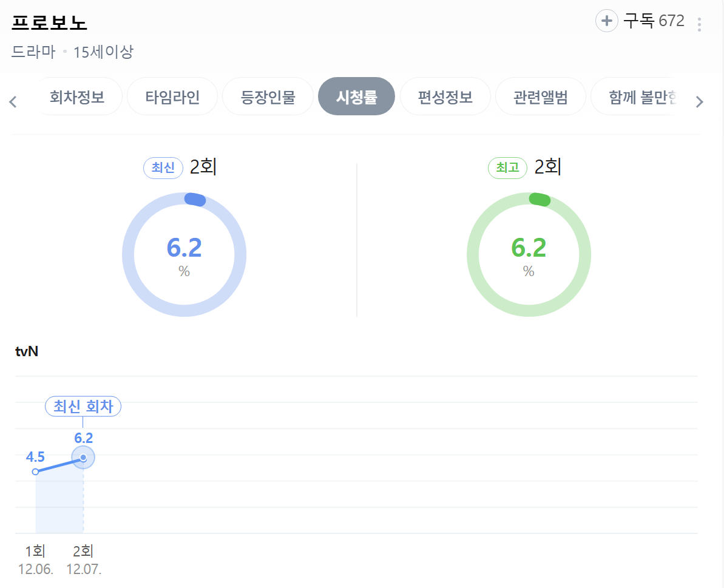The height and width of the screenshot is (588, 724).
Task: Click the 구독 672 subscribe text
Action: [654, 21]
